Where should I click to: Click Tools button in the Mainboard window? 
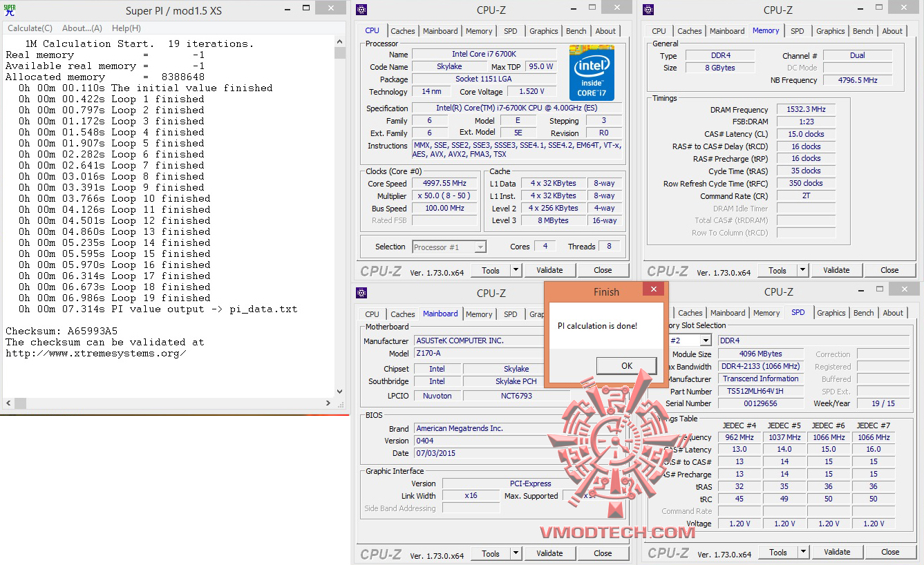pyautogui.click(x=491, y=553)
